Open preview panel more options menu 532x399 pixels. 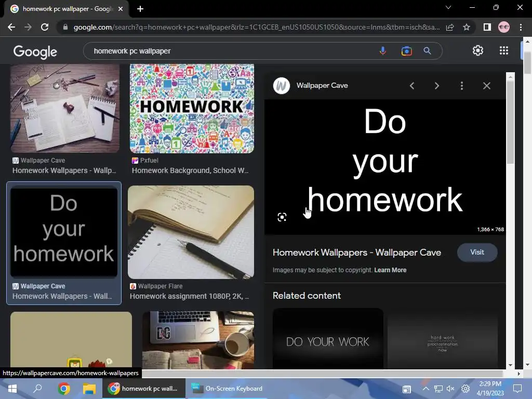(x=462, y=86)
